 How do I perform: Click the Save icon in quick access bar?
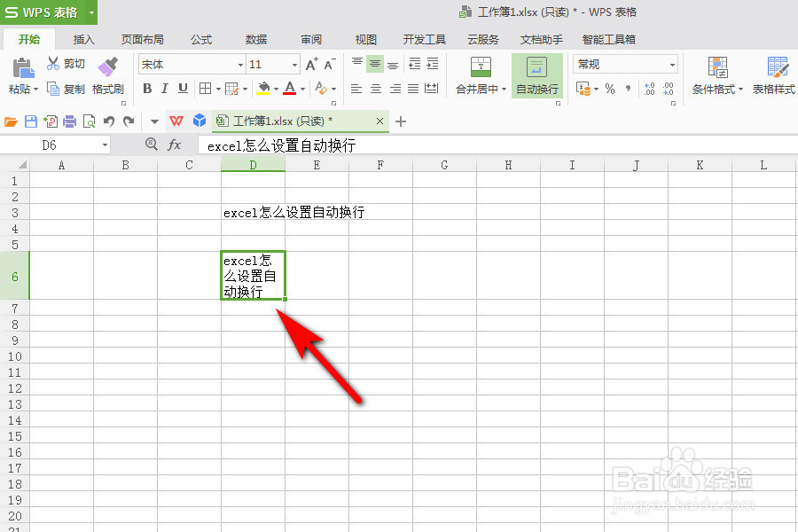30,120
